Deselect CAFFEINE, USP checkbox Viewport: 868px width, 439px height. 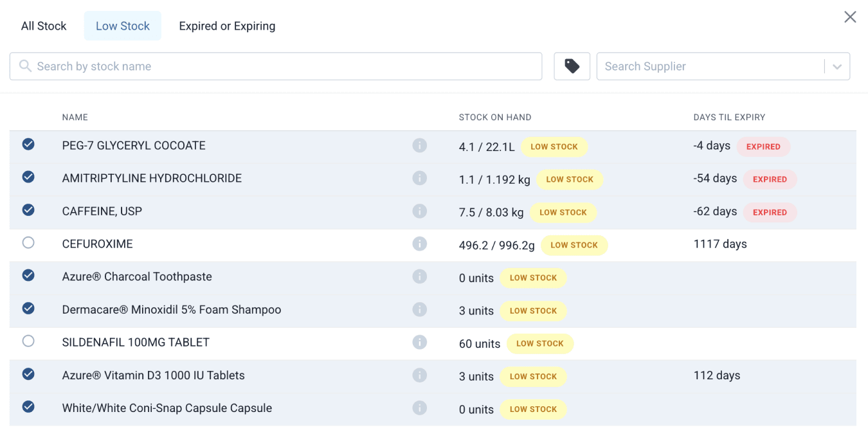coord(28,210)
